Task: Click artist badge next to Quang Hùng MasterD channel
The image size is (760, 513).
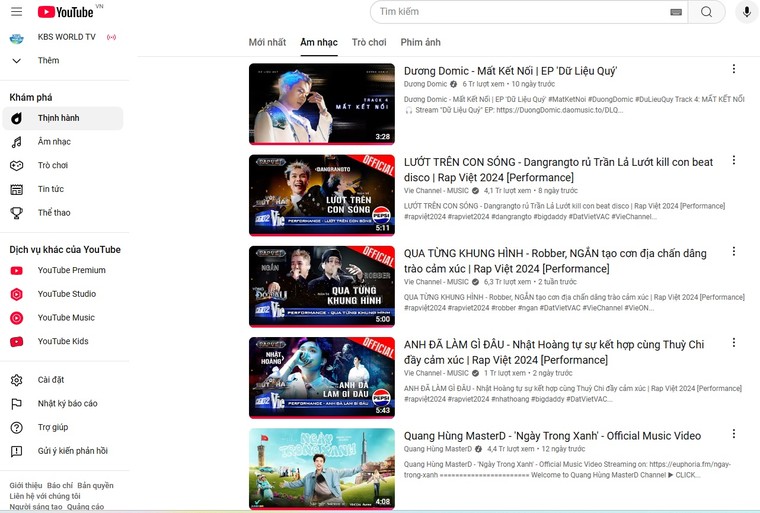Action: pos(478,449)
